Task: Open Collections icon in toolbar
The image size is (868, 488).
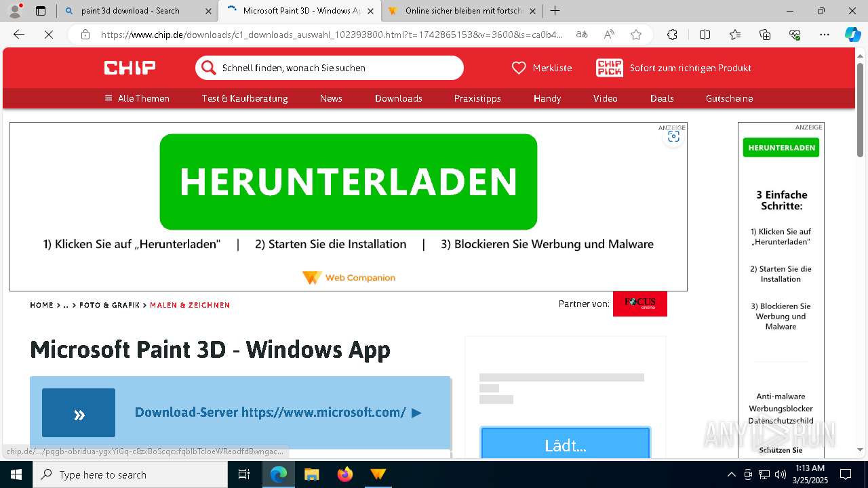Action: click(765, 35)
